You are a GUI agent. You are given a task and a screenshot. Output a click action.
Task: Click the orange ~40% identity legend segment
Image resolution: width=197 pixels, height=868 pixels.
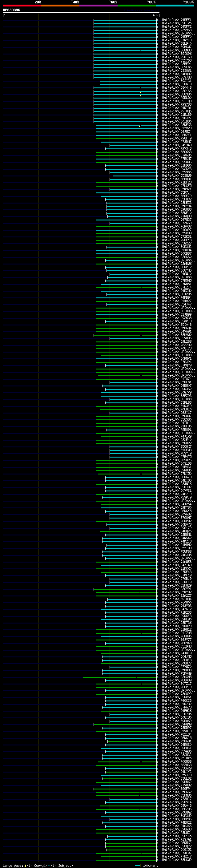tap(60, 6)
